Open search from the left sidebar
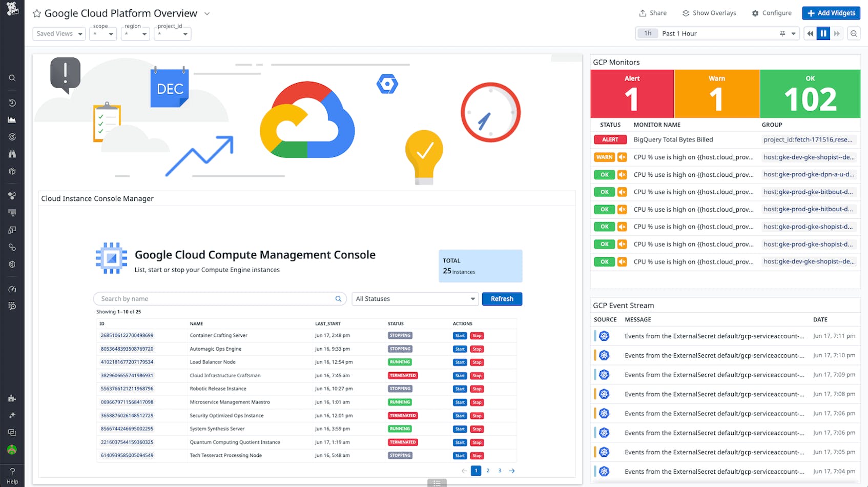Image resolution: width=868 pixels, height=487 pixels. (x=12, y=78)
